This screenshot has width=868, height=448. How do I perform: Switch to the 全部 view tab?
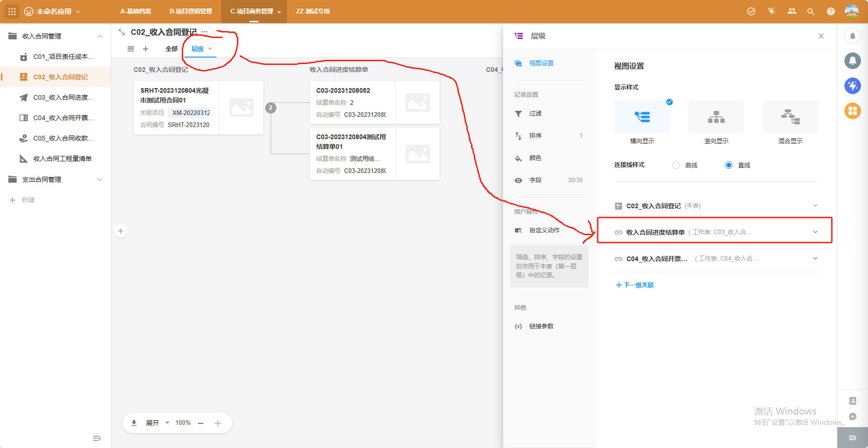click(171, 49)
